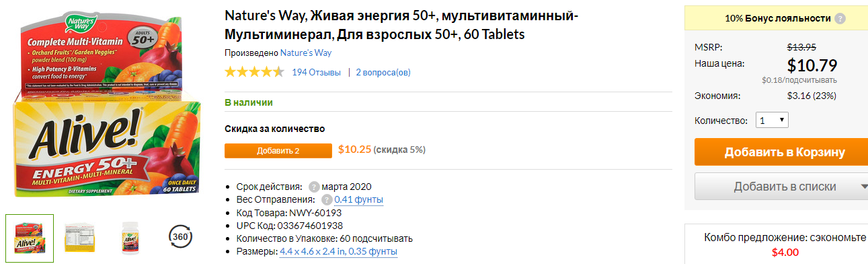This screenshot has height=264, width=868.
Task: Click the '0.41 фунты' shipping weight link
Action: [359, 199]
